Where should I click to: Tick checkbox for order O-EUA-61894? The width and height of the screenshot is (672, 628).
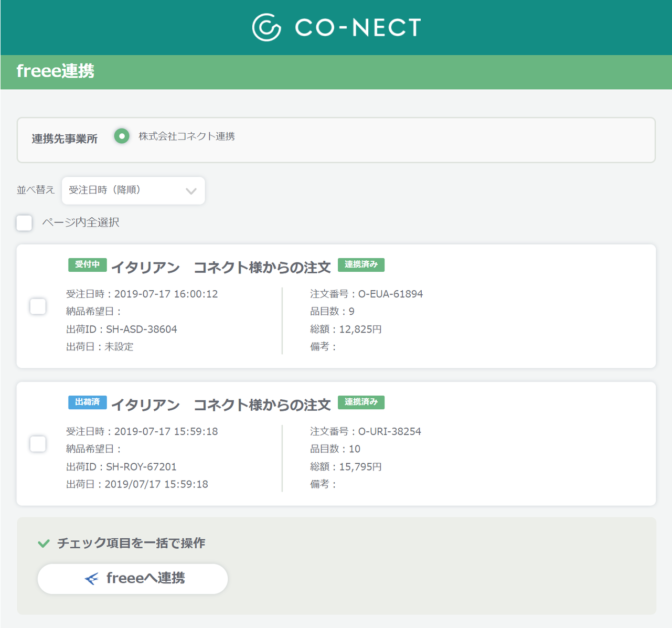click(38, 306)
